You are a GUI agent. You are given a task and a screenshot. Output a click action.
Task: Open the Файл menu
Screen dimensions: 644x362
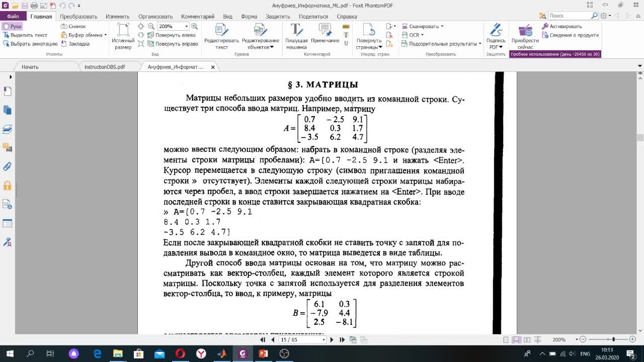[13, 16]
